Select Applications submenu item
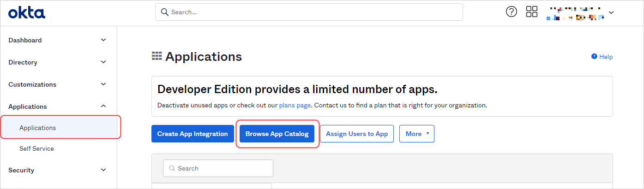This screenshot has height=189, width=644. tap(38, 128)
